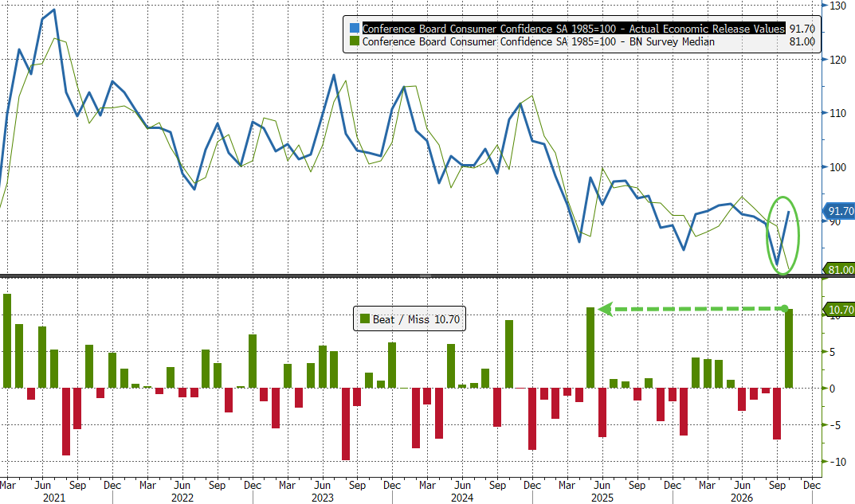This screenshot has width=855, height=504.
Task: Click the green 10.70 tag on the lower axis
Action: (x=840, y=310)
